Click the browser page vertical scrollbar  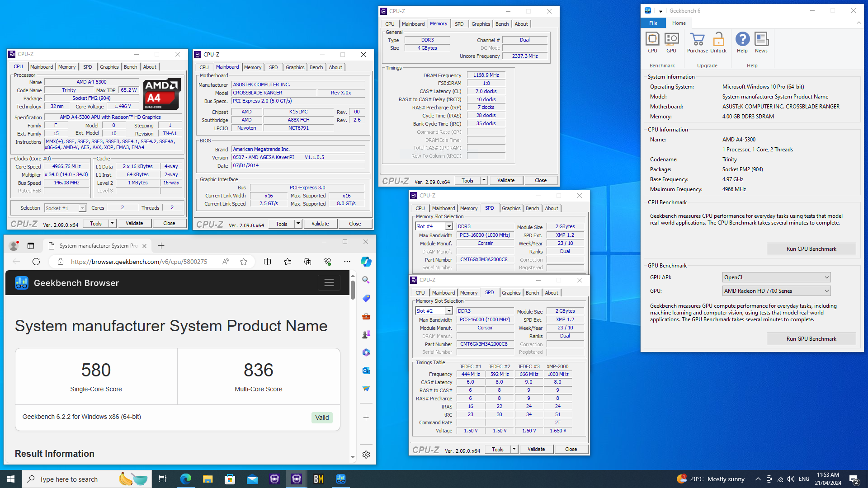click(x=353, y=290)
